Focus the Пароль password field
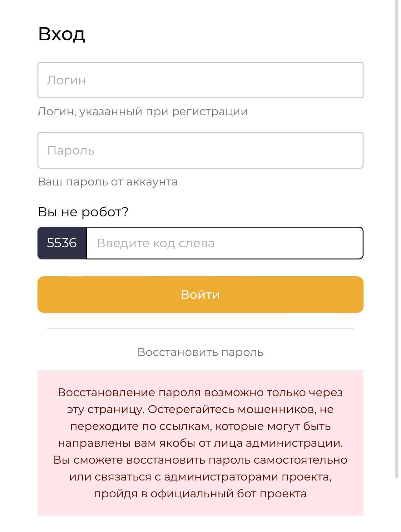The width and height of the screenshot is (401, 532). point(200,150)
